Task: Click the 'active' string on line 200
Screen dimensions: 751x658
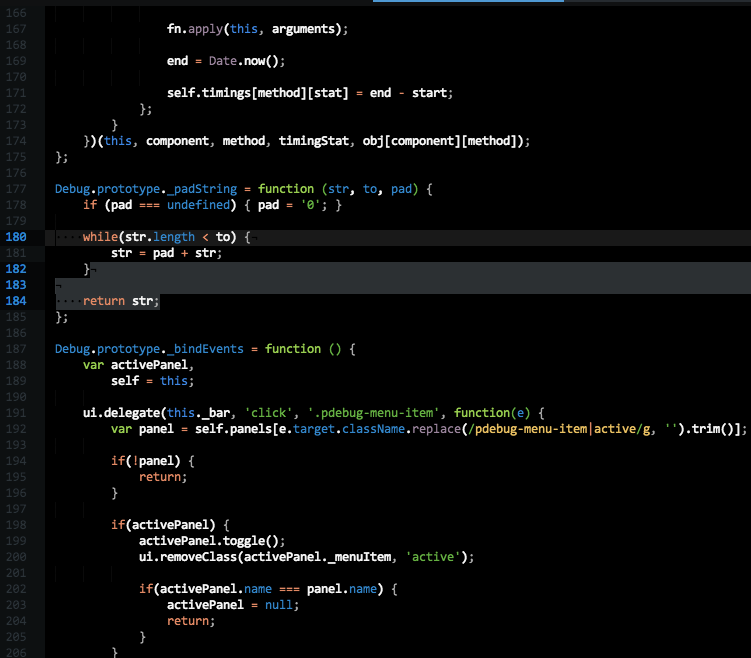Action: pyautogui.click(x=433, y=557)
